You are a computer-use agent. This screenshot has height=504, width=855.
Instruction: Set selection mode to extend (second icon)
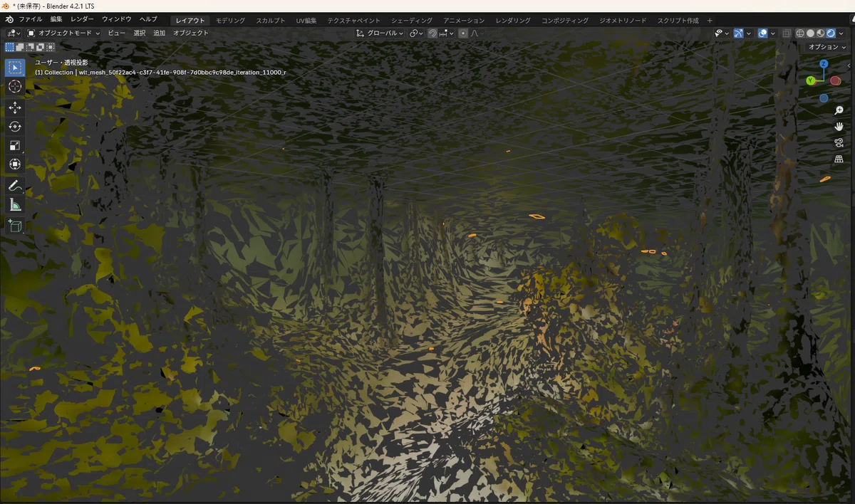(x=20, y=47)
